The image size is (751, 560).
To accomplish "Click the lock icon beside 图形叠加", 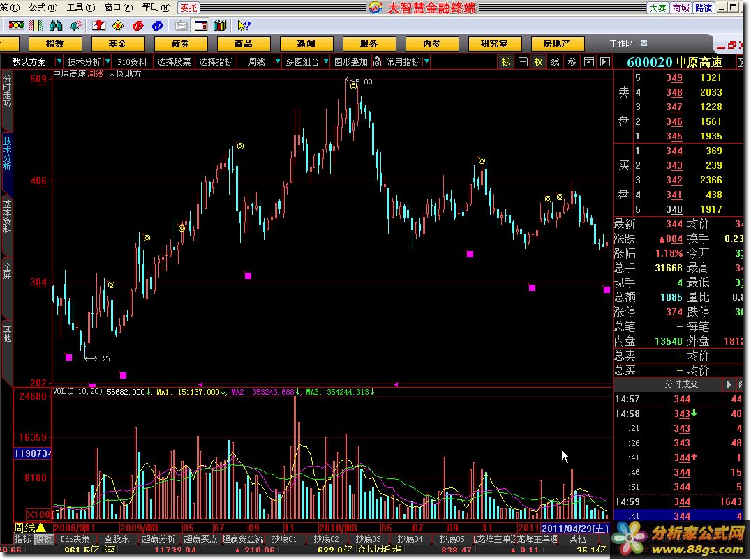I will point(378,62).
